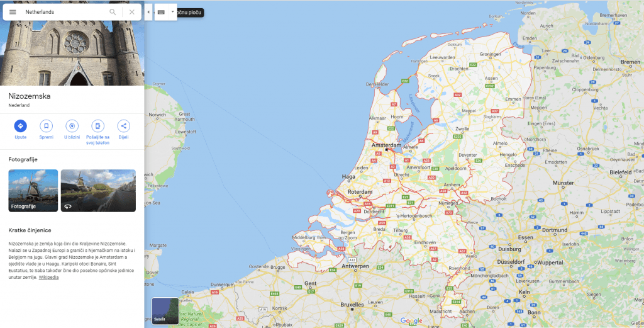Click the Upute directions button
The image size is (644, 328).
21,130
